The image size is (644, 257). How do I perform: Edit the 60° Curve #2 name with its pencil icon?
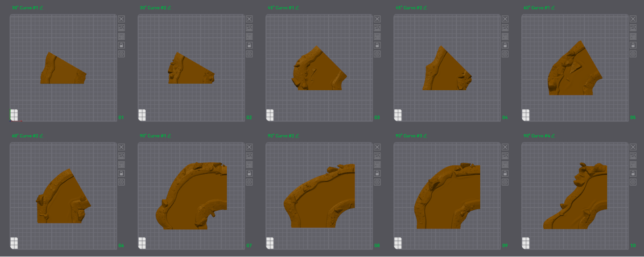tap(41, 136)
